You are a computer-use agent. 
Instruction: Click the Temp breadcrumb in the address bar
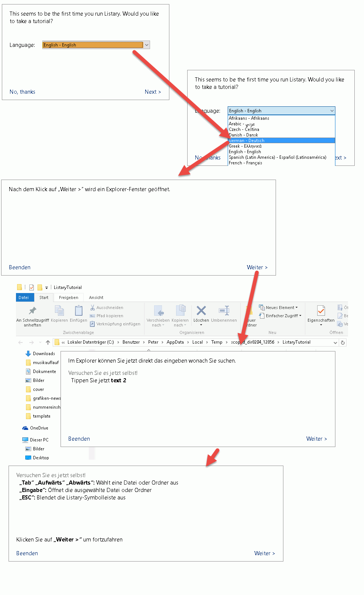coord(217,342)
